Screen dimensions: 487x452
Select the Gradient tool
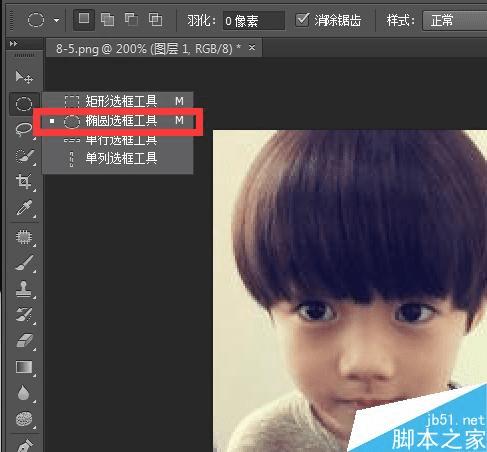click(x=24, y=367)
